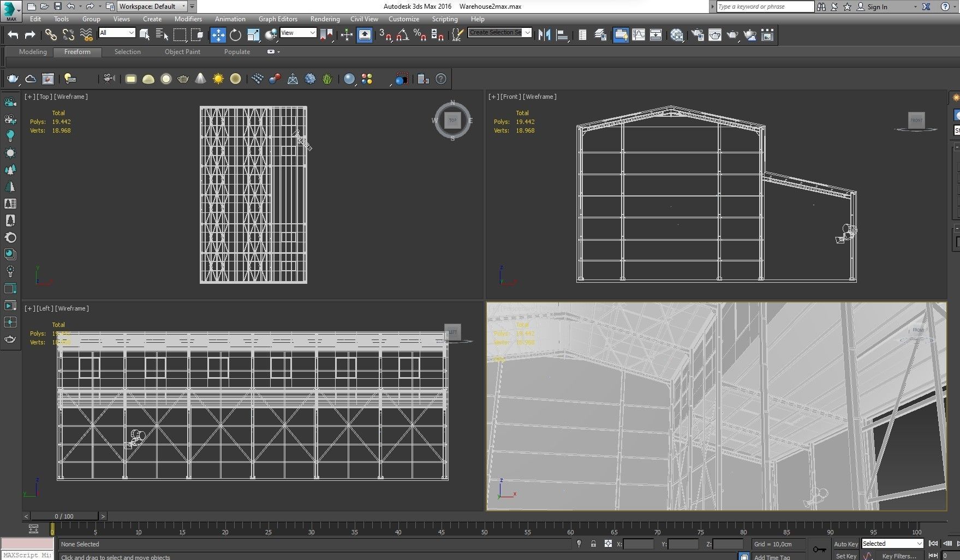Switch to the Object Paint ribbon tab
Image resolution: width=960 pixels, height=560 pixels.
(x=182, y=52)
